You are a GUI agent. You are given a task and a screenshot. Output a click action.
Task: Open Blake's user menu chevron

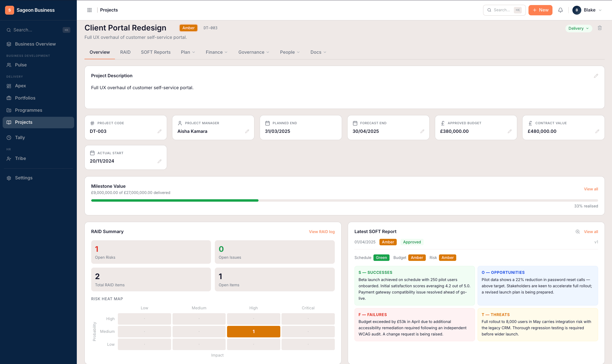(600, 10)
